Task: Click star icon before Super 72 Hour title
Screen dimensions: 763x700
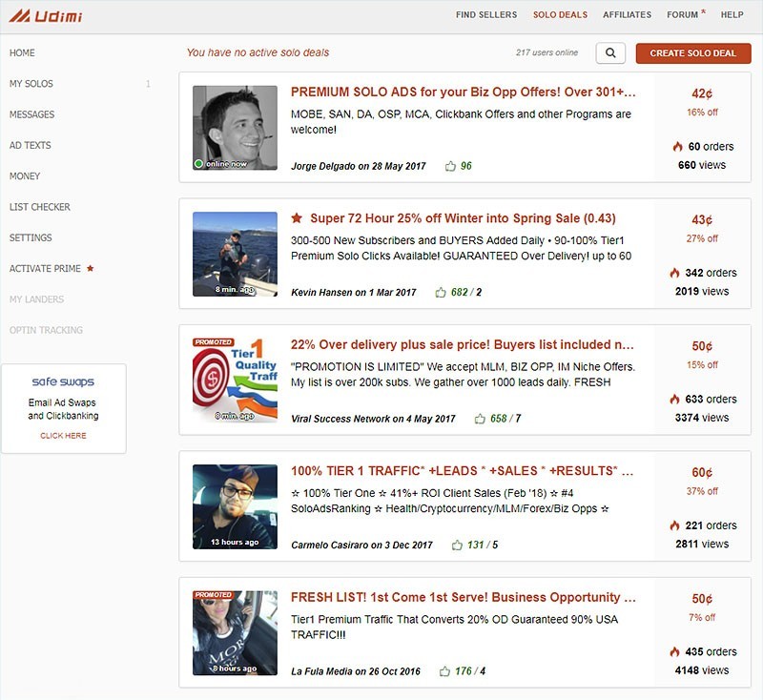Action: (x=297, y=218)
